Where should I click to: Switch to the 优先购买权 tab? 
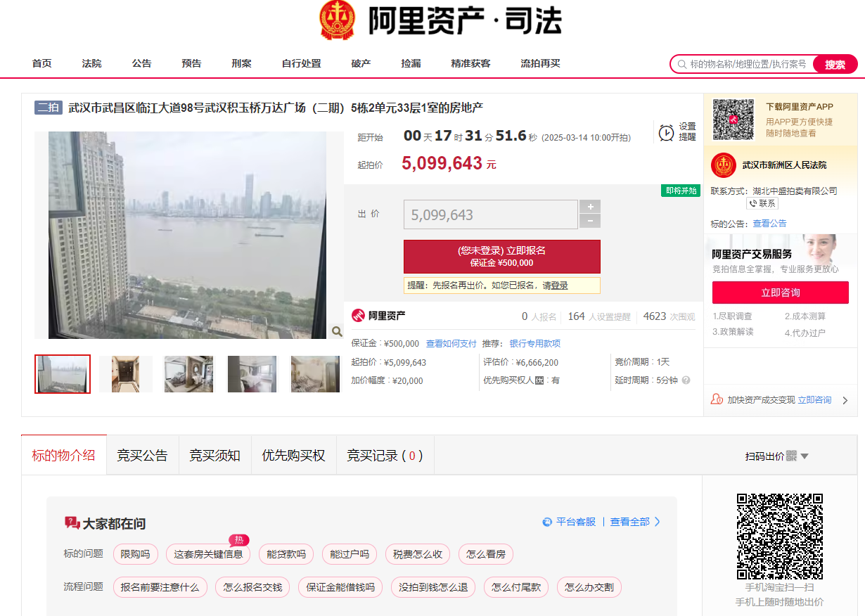pos(294,456)
